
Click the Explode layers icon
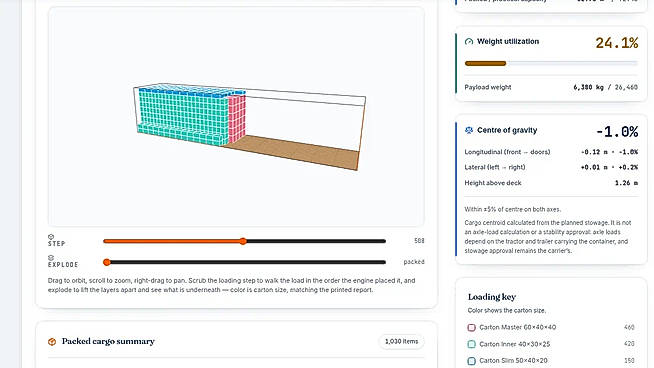pos(51,258)
